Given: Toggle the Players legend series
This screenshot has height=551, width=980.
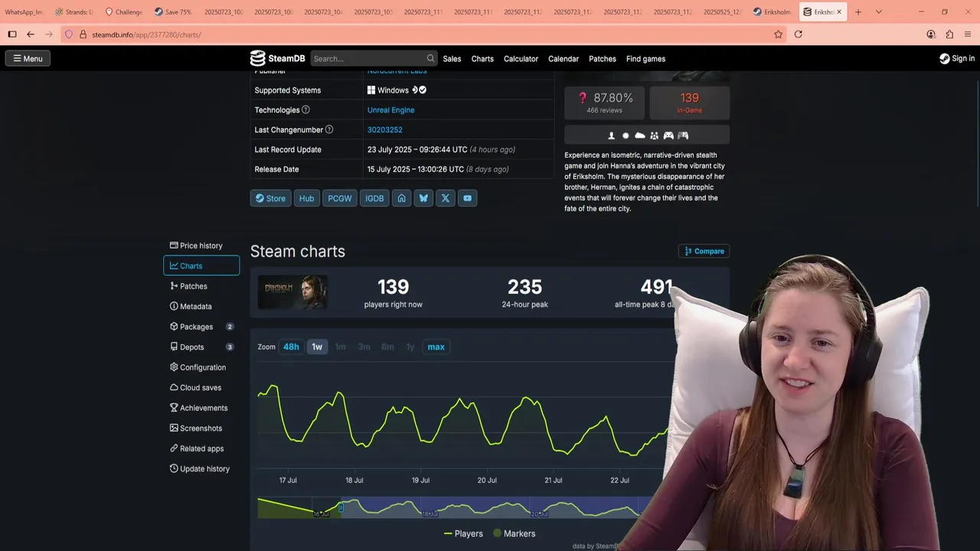Looking at the screenshot, I should (463, 533).
